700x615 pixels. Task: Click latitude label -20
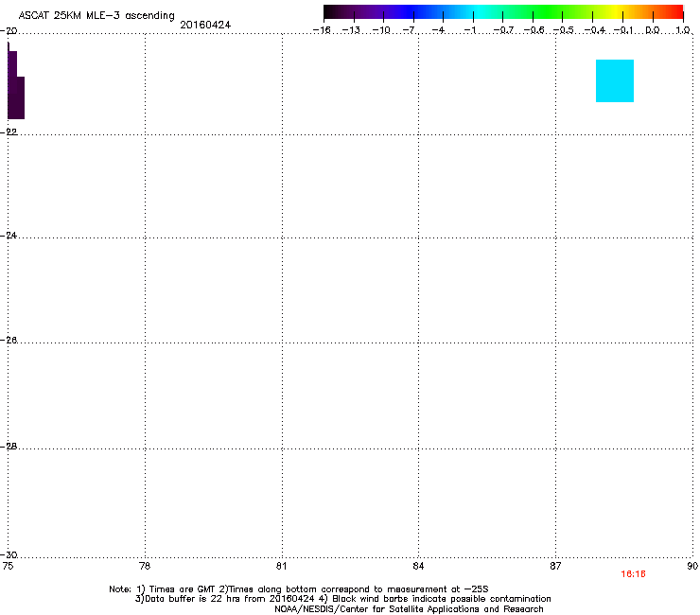coord(9,31)
